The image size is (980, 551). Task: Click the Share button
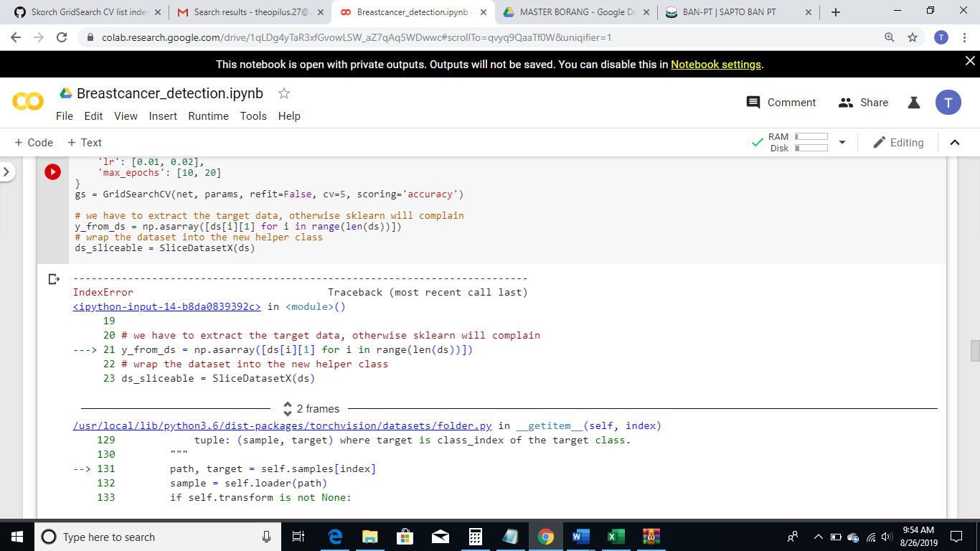point(863,103)
